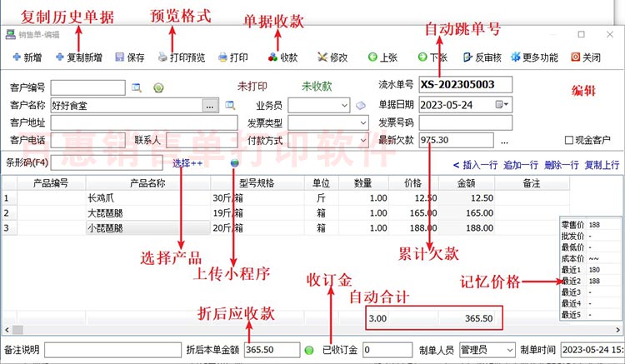The height and width of the screenshot is (364, 625).
Task: Click the 收款 payment collection icon
Action: [x=283, y=57]
